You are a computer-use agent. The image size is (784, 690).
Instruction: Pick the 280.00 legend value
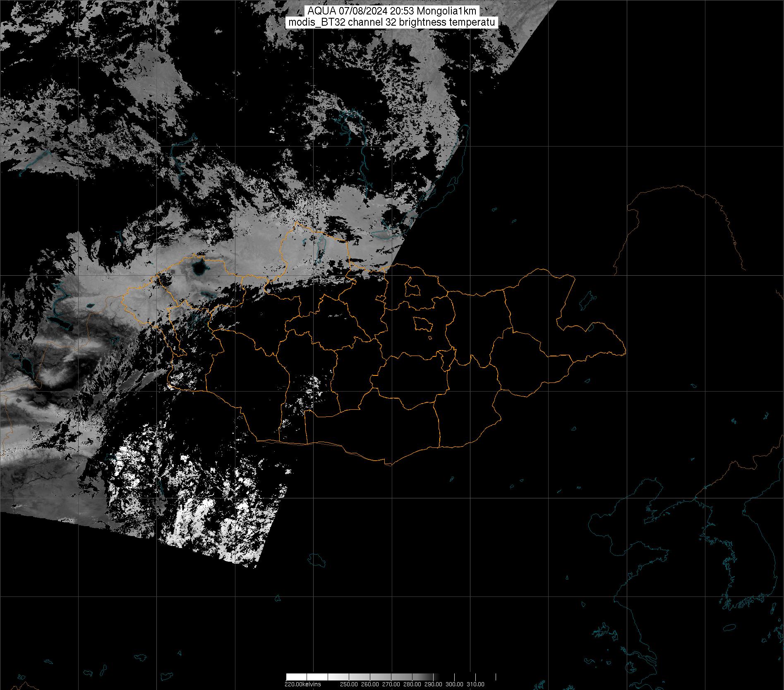[x=412, y=684]
